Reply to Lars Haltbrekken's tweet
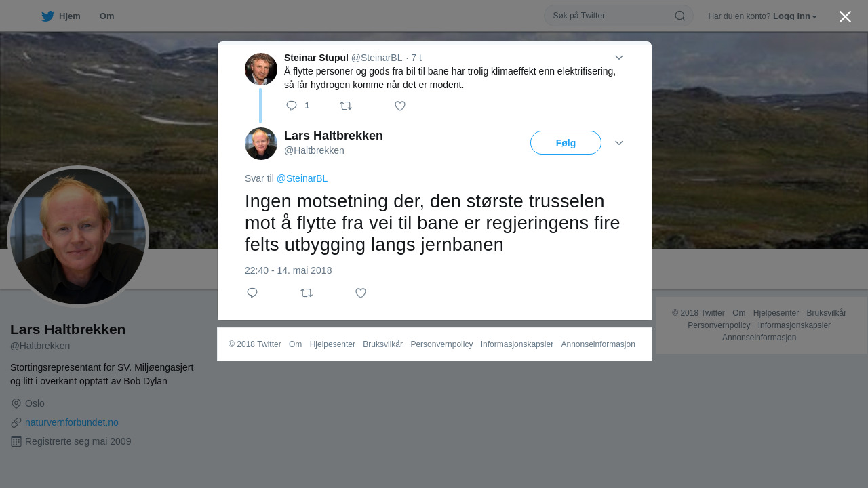The height and width of the screenshot is (488, 868). 252,293
